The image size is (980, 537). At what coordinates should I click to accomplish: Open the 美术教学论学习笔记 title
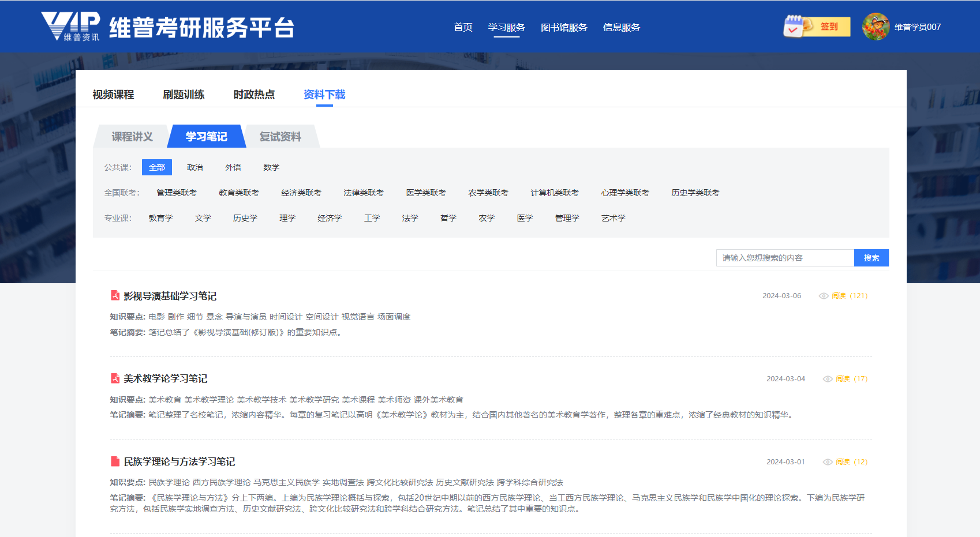coord(166,378)
